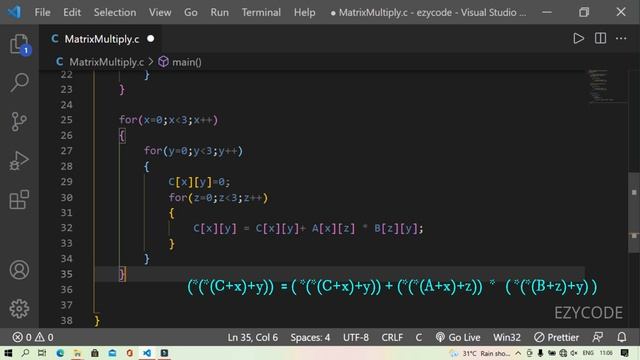
Task: Open the Accounts menu icon
Action: tap(19, 270)
